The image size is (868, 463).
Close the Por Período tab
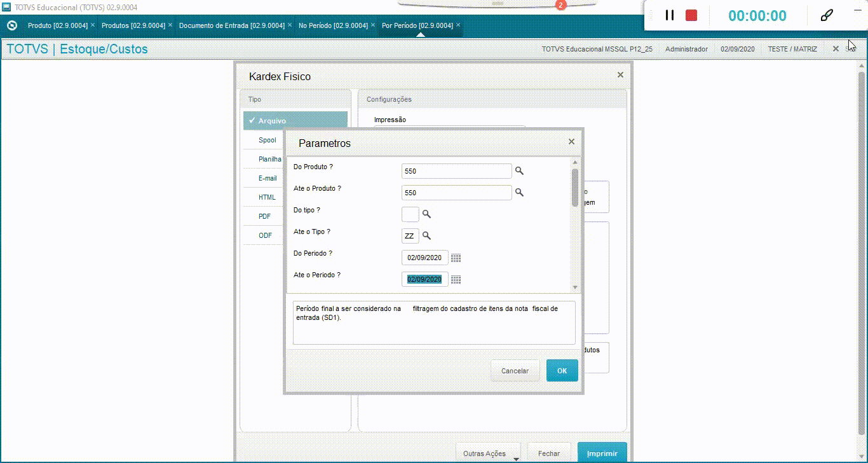tap(458, 25)
